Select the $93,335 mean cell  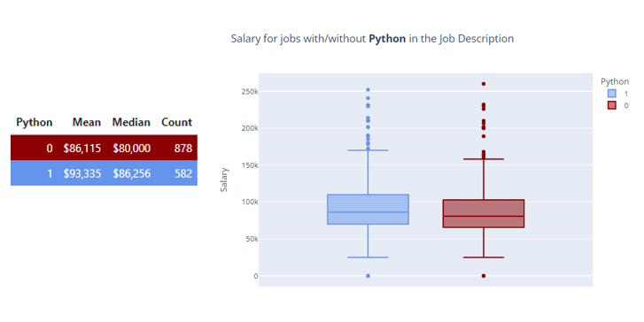tap(82, 173)
